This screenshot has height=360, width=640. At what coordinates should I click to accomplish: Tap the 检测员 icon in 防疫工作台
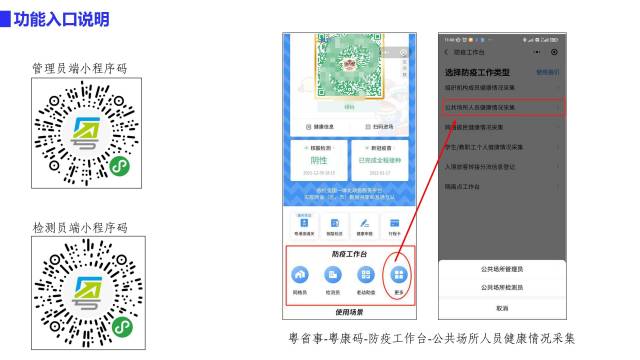click(x=333, y=275)
